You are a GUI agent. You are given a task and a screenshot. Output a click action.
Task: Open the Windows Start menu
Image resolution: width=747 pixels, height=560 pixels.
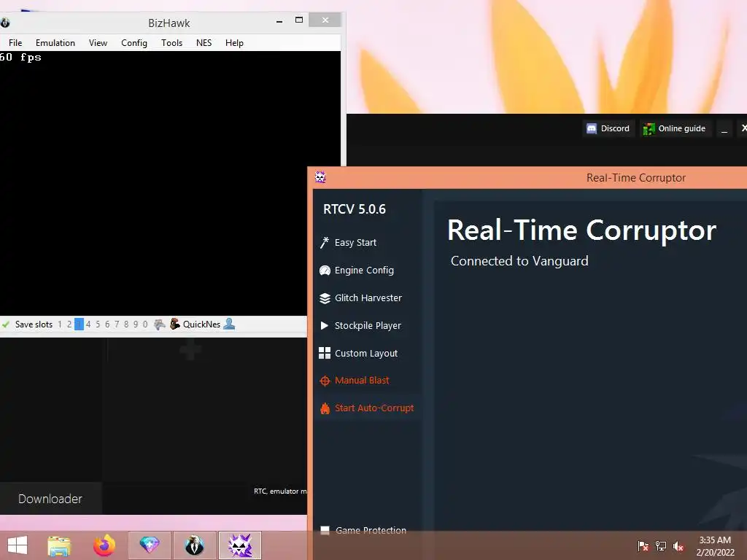[x=18, y=545]
